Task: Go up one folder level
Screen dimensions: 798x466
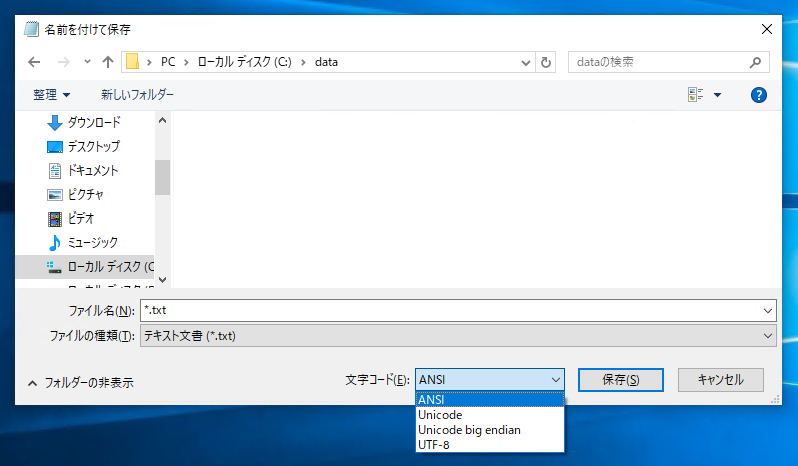Action: (x=107, y=62)
